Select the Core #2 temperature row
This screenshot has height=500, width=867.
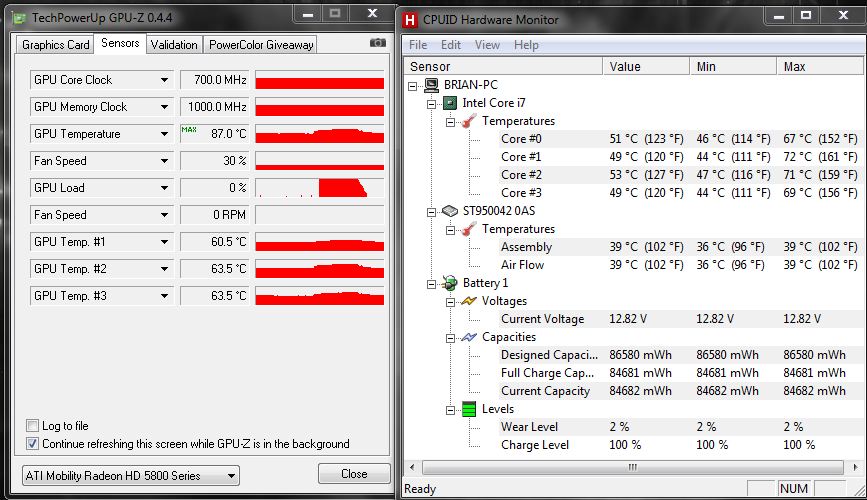coord(679,175)
